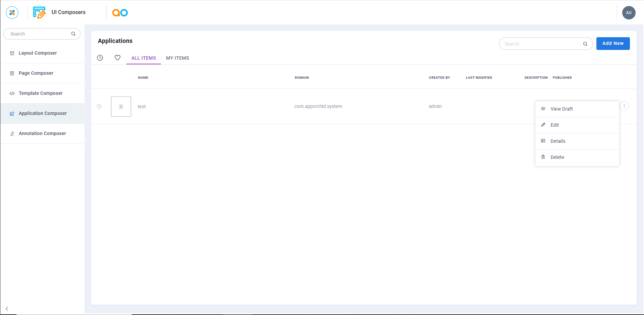
Task: Click the sidebar search magnifier icon
Action: tap(73, 34)
